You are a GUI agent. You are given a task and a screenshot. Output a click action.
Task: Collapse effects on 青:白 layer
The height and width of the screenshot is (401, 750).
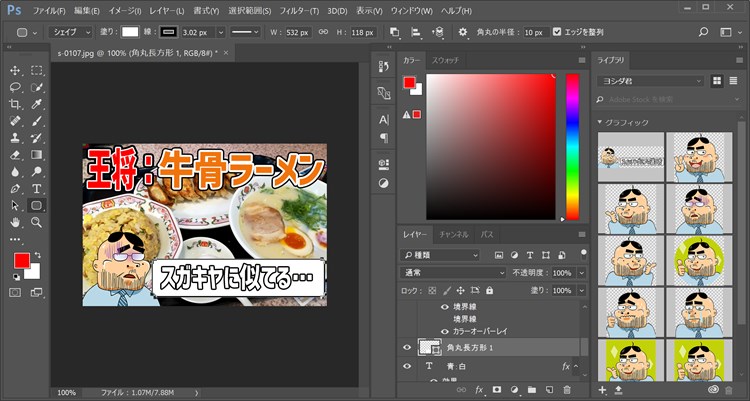click(x=576, y=366)
